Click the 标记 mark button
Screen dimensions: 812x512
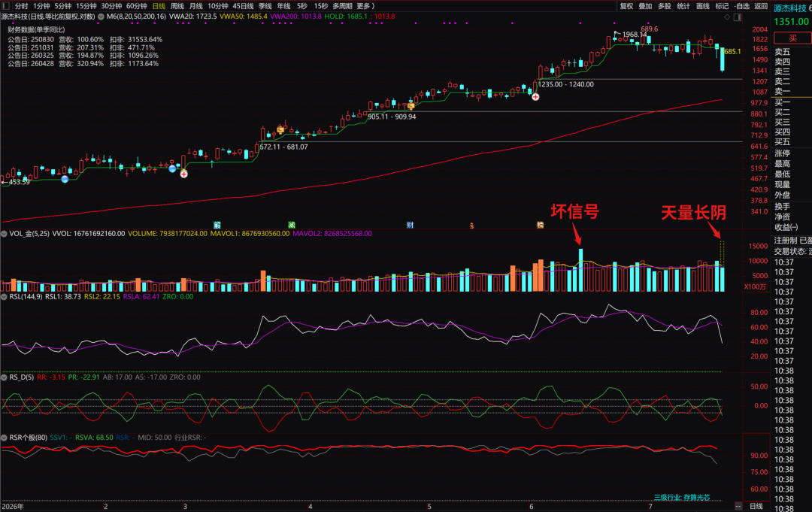point(722,6)
